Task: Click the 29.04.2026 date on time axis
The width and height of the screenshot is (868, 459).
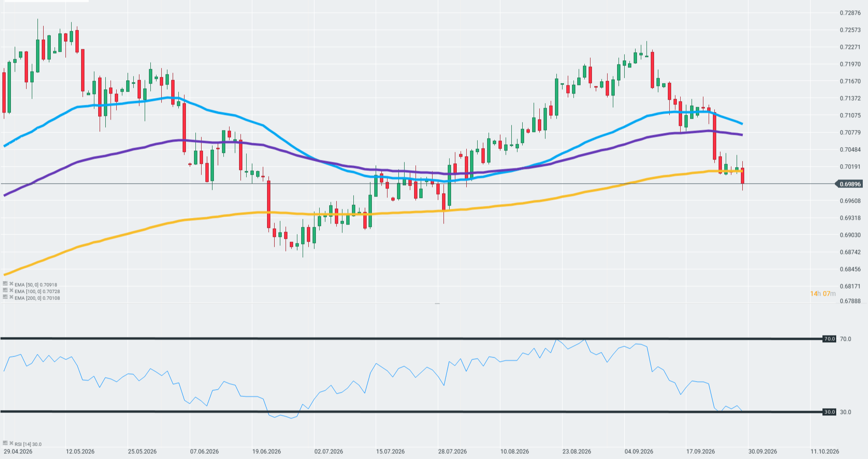Action: tap(18, 451)
